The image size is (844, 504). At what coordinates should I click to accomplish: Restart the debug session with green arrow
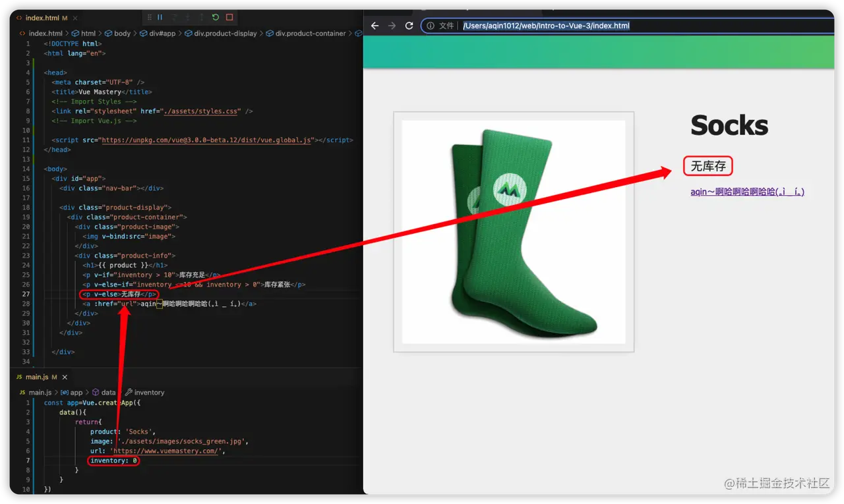pyautogui.click(x=216, y=18)
